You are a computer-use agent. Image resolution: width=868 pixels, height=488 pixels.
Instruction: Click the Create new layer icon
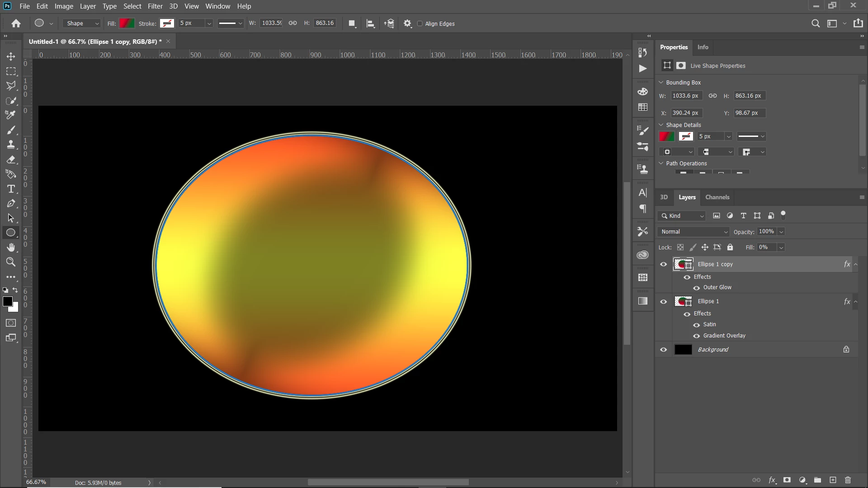point(833,480)
